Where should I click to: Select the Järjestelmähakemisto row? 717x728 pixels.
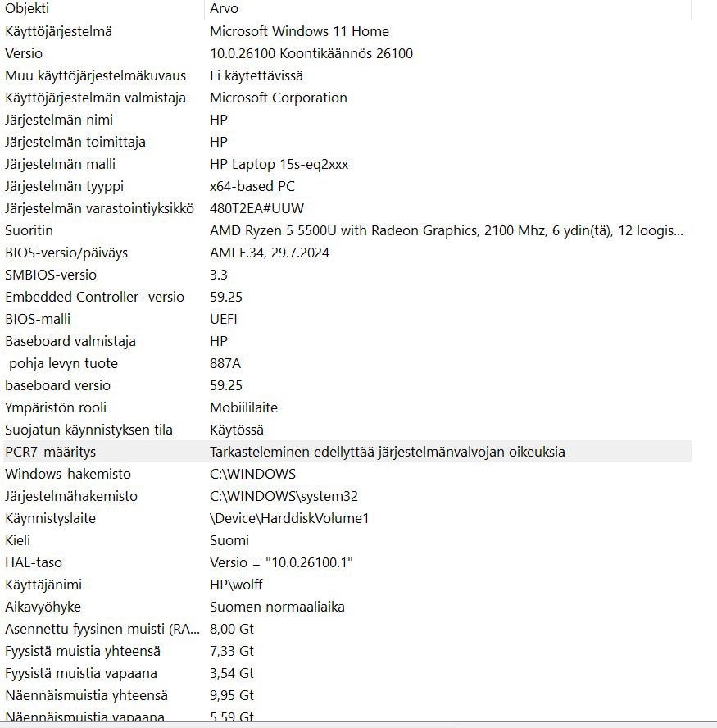coord(347,496)
